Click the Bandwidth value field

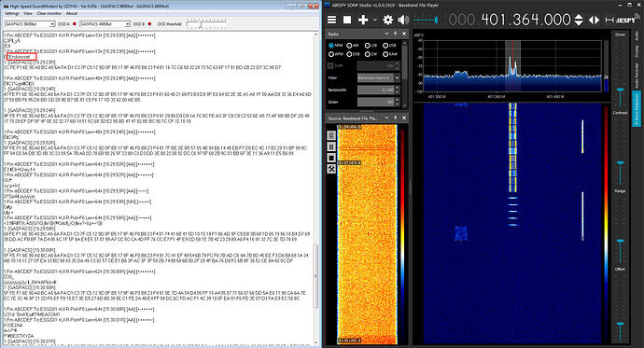tap(375, 90)
